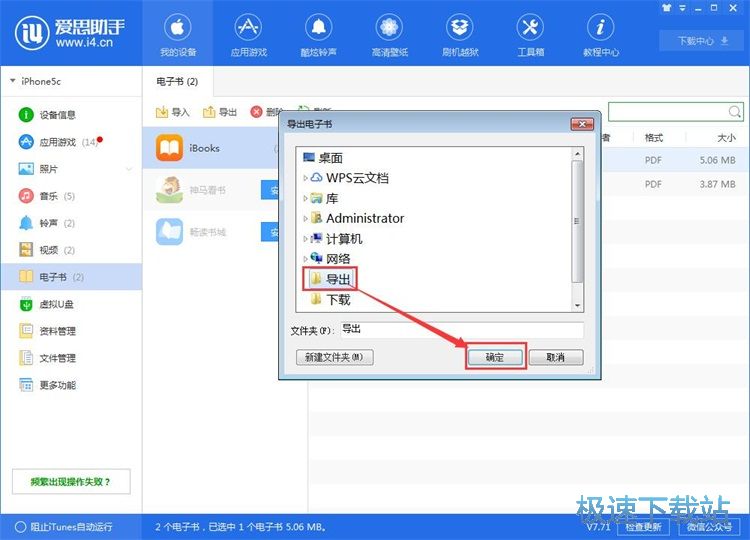Open the 我的设备 (My Device) section
This screenshot has height=540, width=750.
[177, 35]
